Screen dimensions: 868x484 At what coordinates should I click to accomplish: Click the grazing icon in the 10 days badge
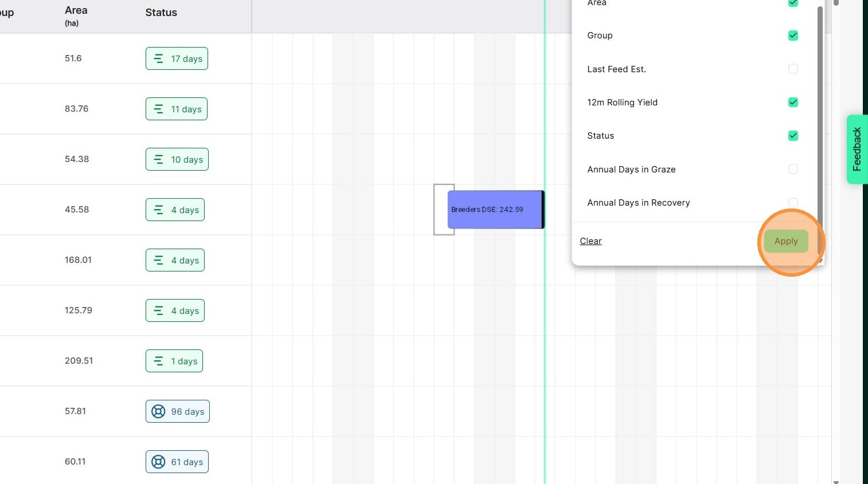pos(159,159)
